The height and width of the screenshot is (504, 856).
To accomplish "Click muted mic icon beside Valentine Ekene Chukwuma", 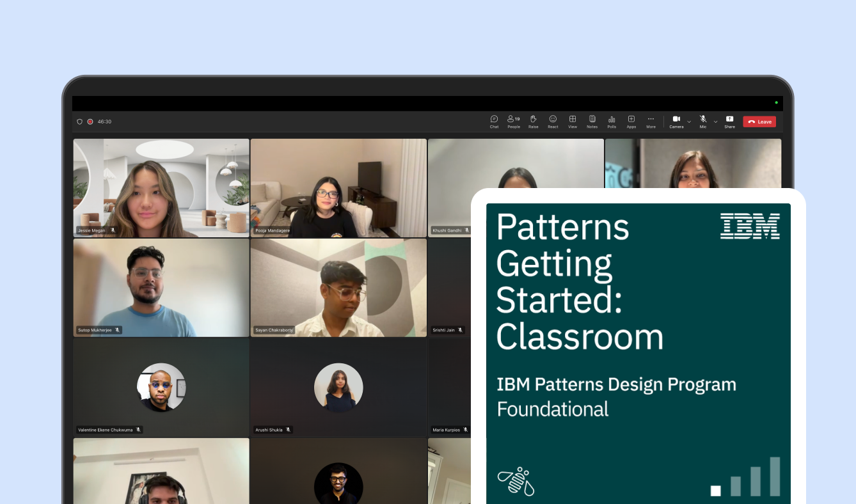I will pyautogui.click(x=138, y=430).
